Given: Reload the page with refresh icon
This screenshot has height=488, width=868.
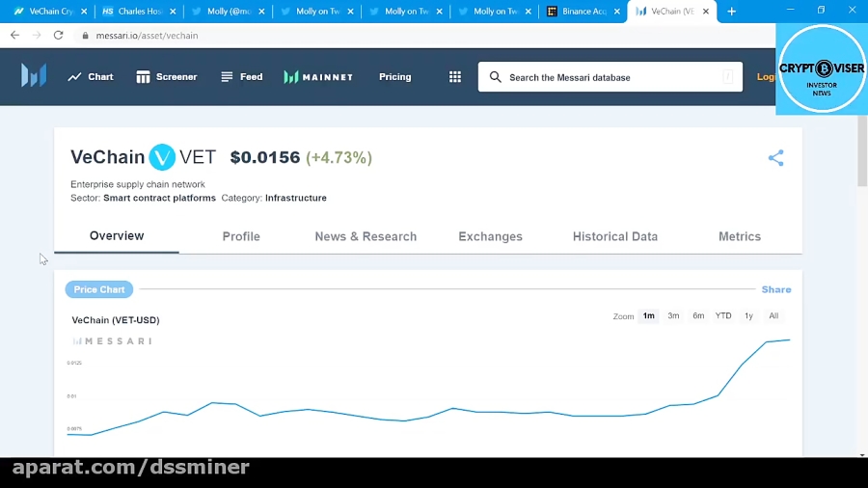Looking at the screenshot, I should click(58, 36).
